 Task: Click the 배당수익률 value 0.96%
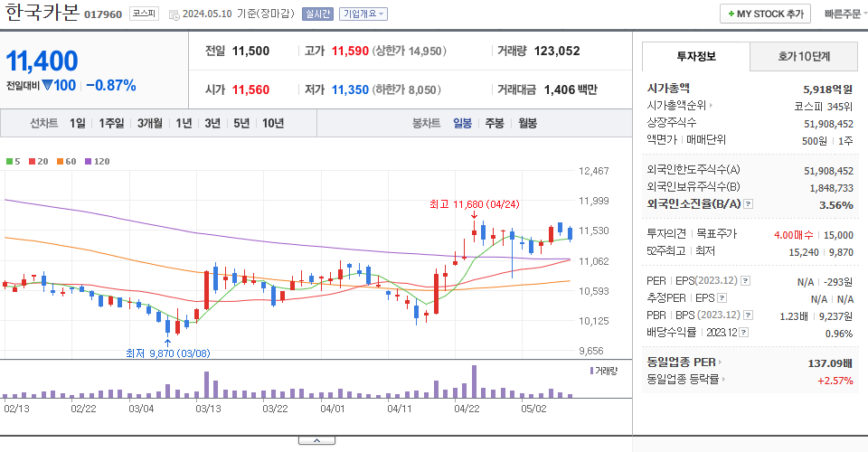(839, 334)
